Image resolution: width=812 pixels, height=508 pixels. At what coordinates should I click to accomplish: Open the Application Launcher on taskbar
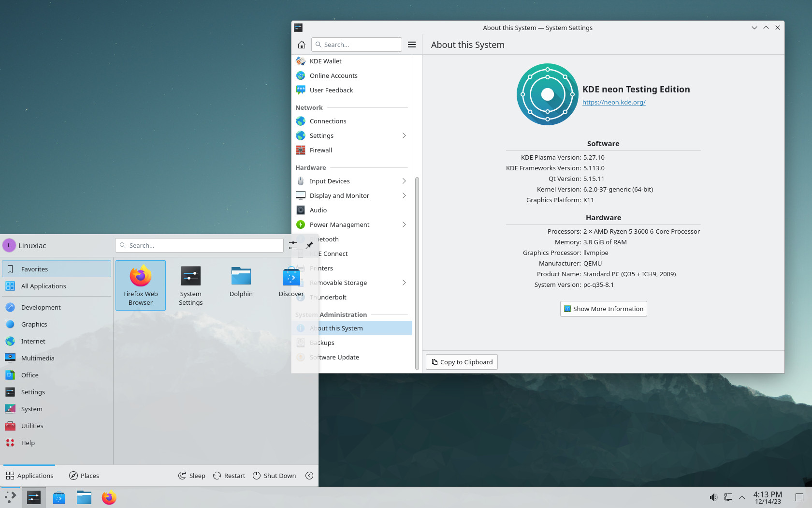[10, 497]
